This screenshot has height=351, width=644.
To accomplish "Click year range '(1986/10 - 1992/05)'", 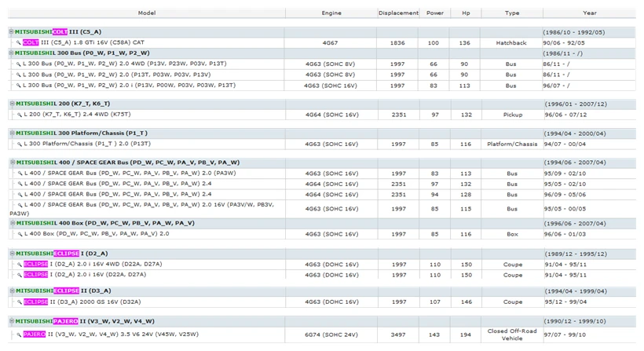I will [x=574, y=32].
